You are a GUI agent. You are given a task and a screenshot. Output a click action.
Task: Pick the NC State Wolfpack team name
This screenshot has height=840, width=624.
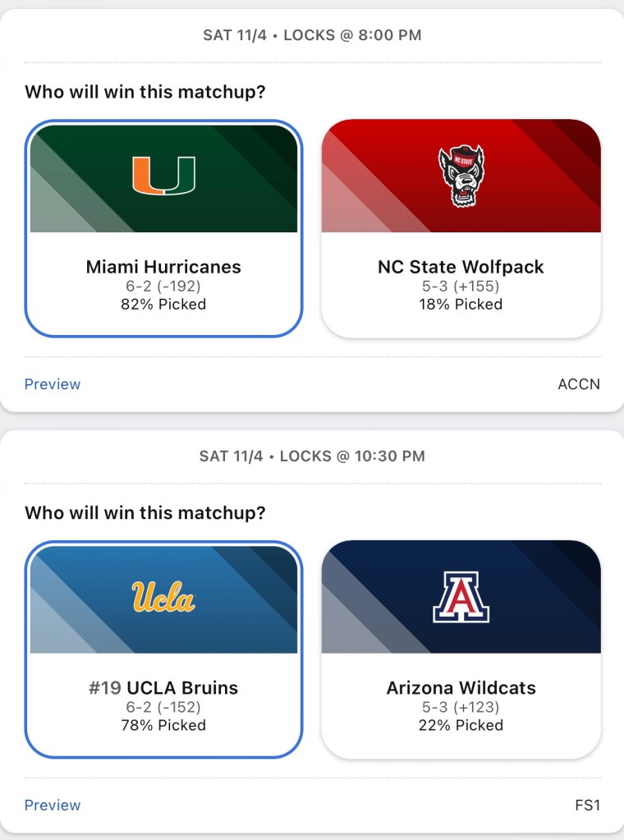tap(461, 267)
